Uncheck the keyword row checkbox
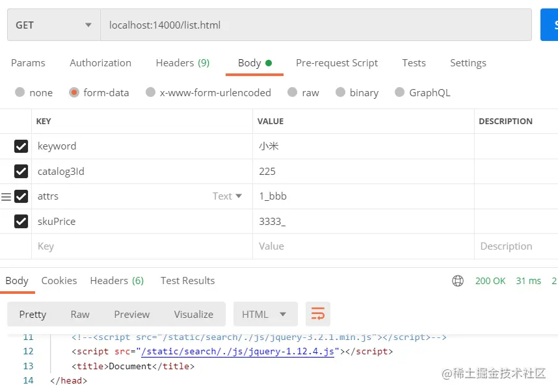The image size is (558, 392). click(21, 146)
